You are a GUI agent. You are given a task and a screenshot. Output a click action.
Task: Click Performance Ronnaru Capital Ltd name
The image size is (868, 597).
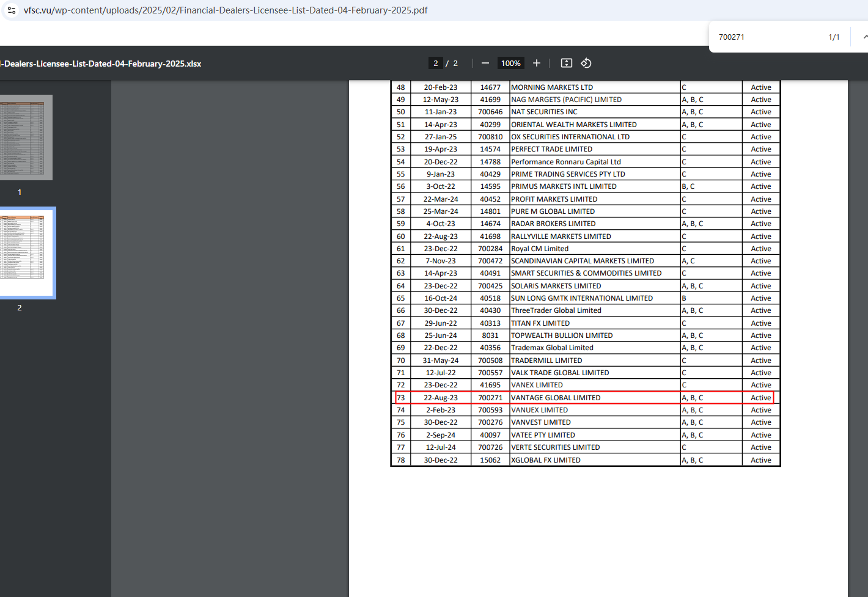coord(566,162)
